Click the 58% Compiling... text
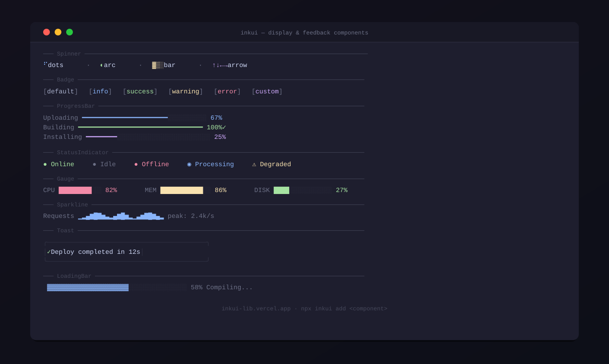The image size is (609, 364). point(222,287)
